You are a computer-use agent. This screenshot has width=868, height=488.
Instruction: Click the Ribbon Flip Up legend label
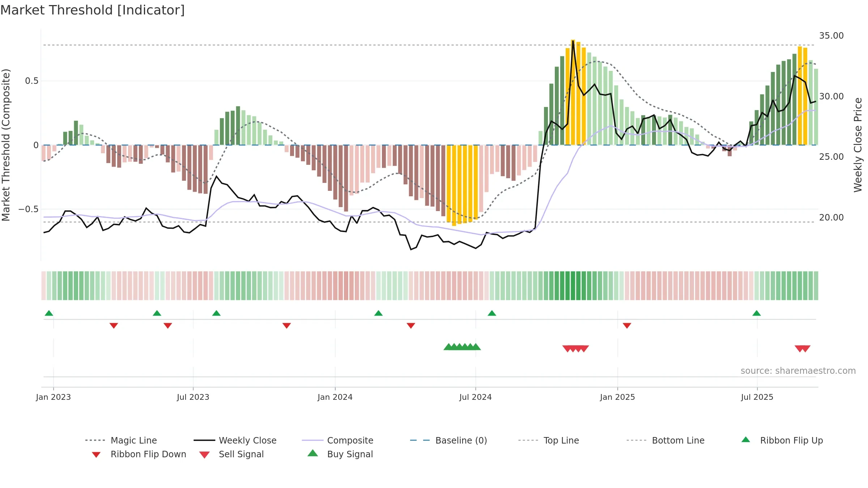click(791, 440)
